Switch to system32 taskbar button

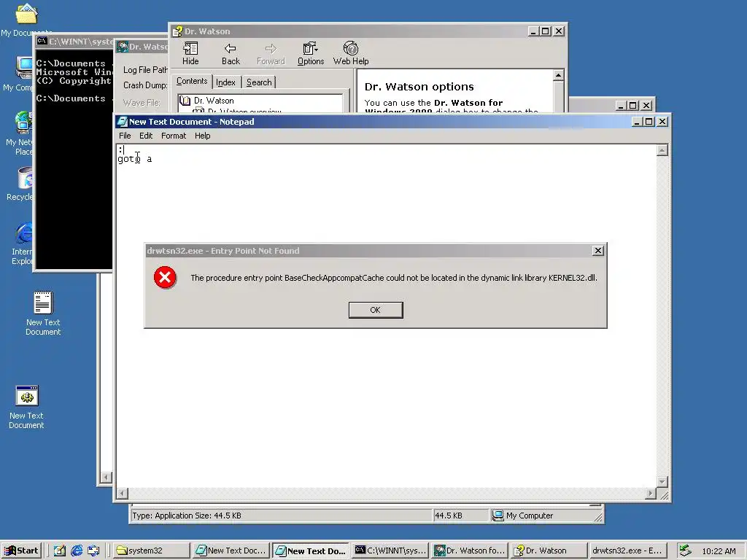pos(150,551)
